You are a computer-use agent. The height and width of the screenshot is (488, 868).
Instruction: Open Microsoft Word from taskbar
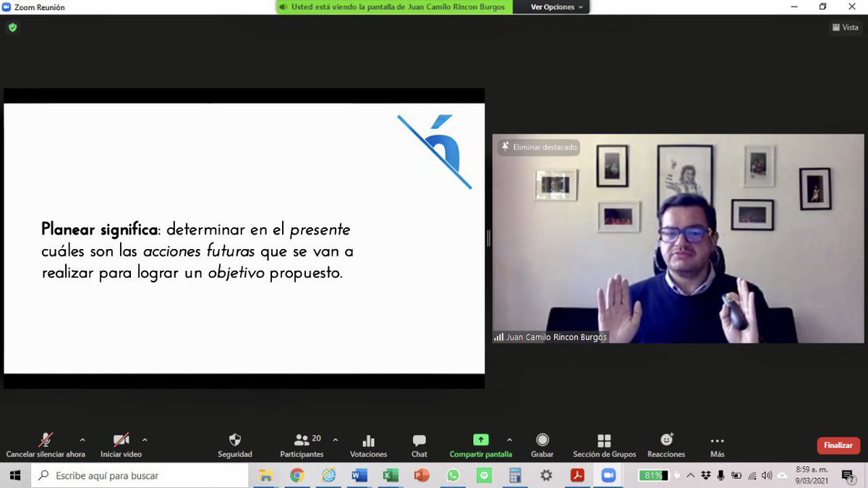(x=359, y=476)
